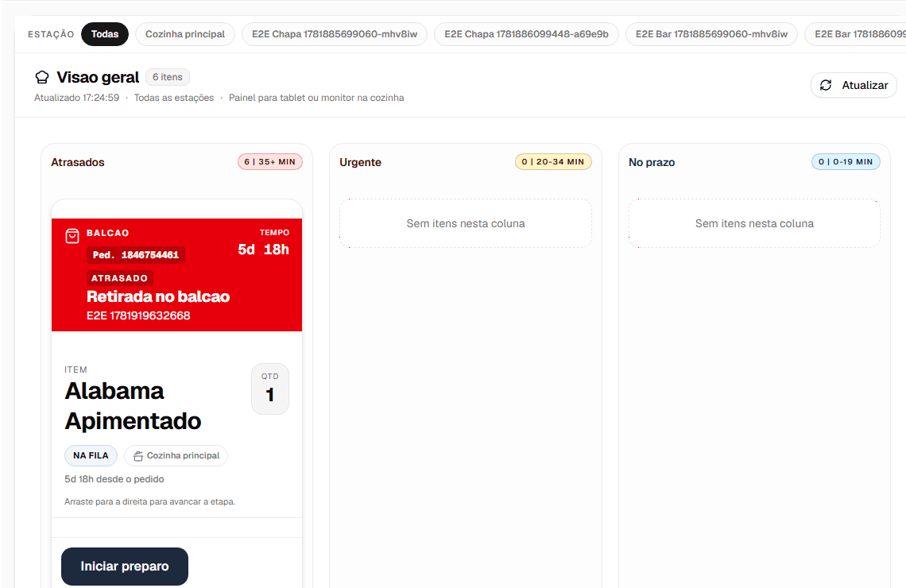The width and height of the screenshot is (906, 588).
Task: Click the Todas as estações subtitle text
Action: 174,98
